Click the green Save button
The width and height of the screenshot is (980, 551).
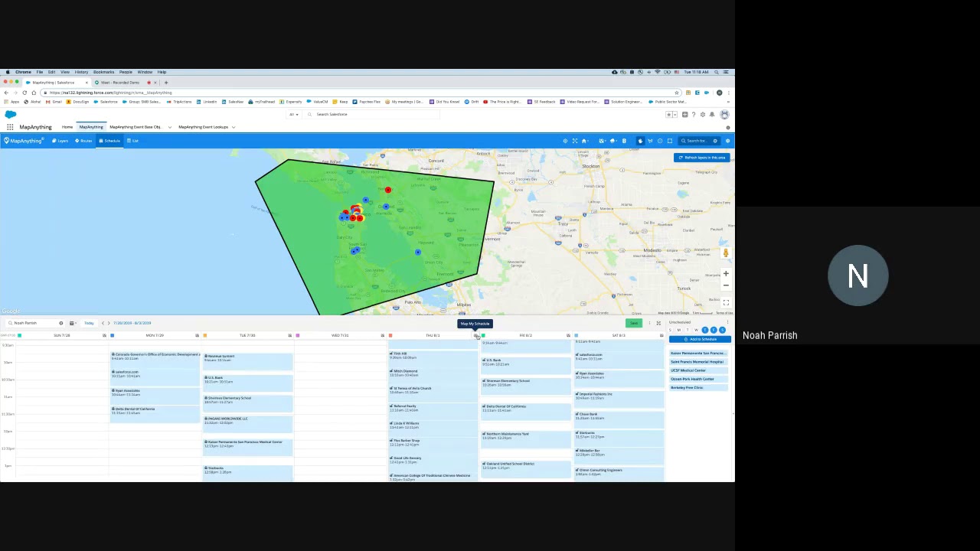pos(634,323)
